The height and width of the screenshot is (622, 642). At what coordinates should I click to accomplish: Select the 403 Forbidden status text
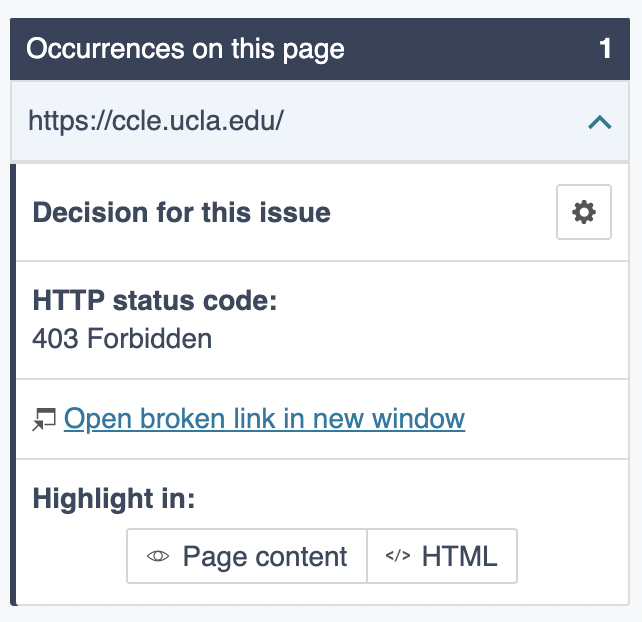(x=122, y=339)
